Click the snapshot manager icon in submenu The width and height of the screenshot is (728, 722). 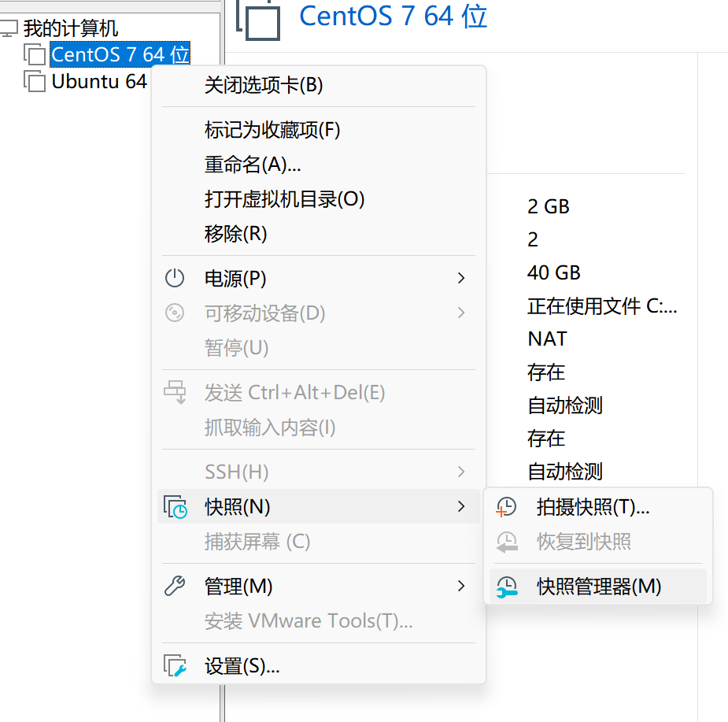click(506, 586)
